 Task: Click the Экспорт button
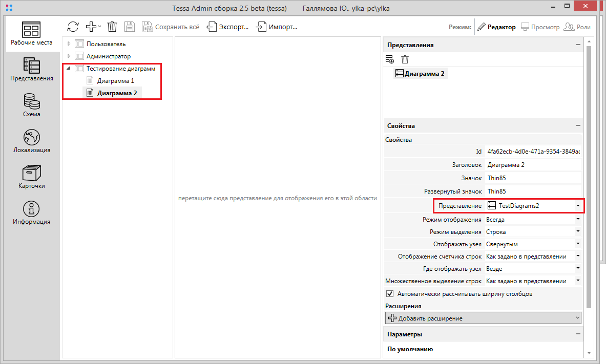(x=228, y=27)
